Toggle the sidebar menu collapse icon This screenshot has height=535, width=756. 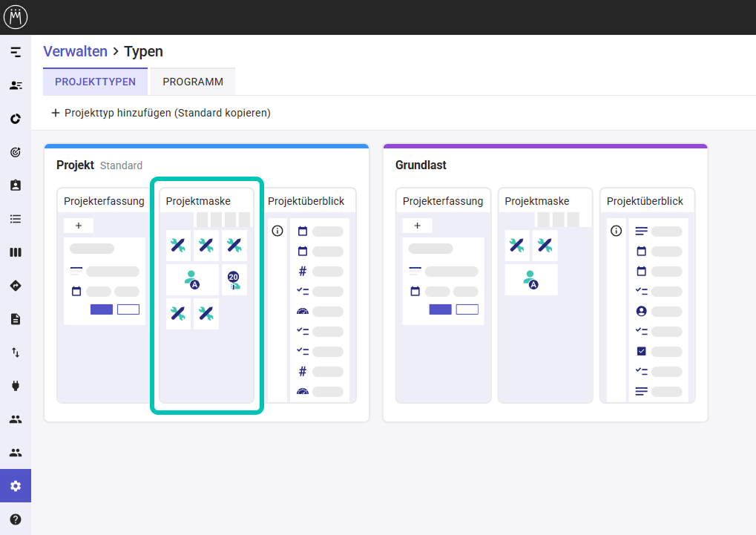click(16, 52)
